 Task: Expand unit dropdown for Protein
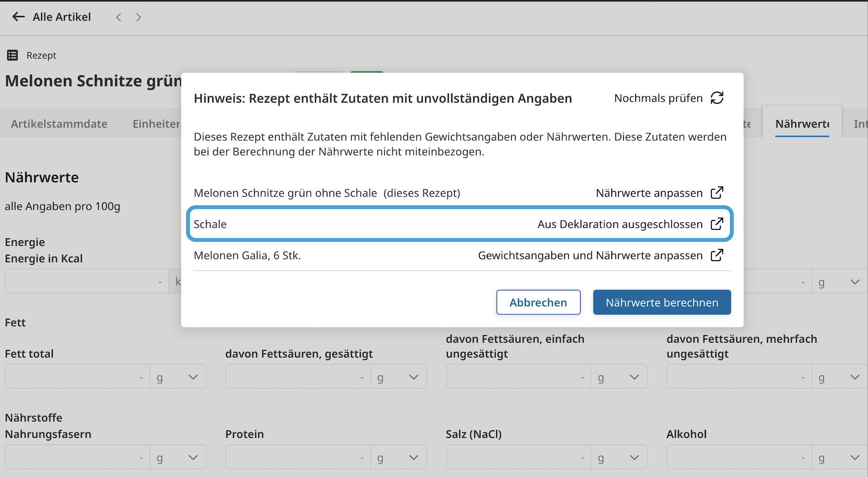pyautogui.click(x=414, y=457)
